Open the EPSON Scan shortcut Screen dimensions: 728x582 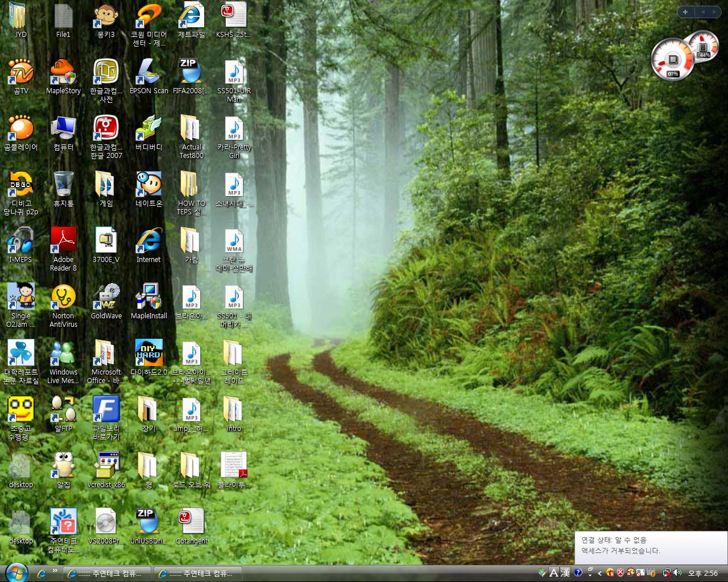[148, 76]
